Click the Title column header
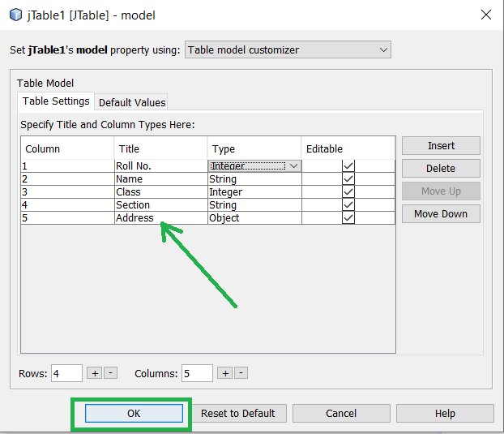The image size is (504, 434). point(160,148)
